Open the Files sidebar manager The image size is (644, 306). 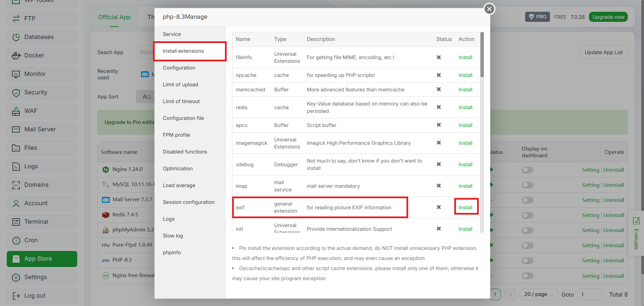click(42, 148)
